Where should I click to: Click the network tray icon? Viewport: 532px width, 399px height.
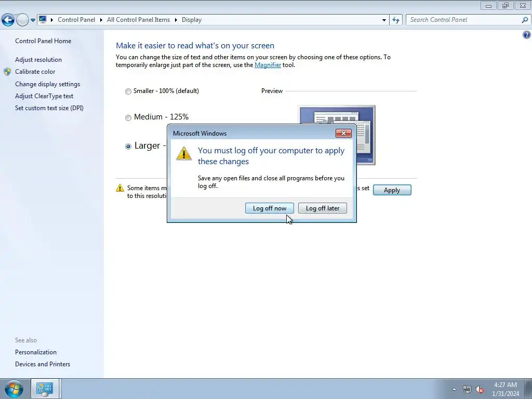467,389
